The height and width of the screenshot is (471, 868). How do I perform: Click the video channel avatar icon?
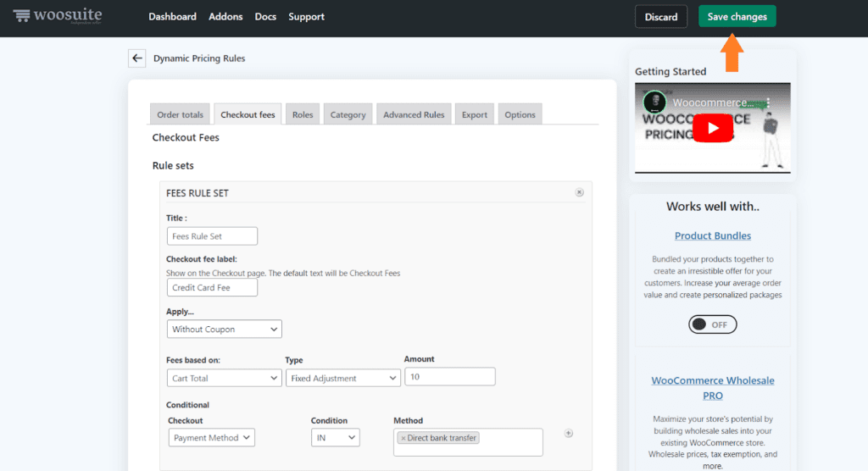(x=654, y=103)
